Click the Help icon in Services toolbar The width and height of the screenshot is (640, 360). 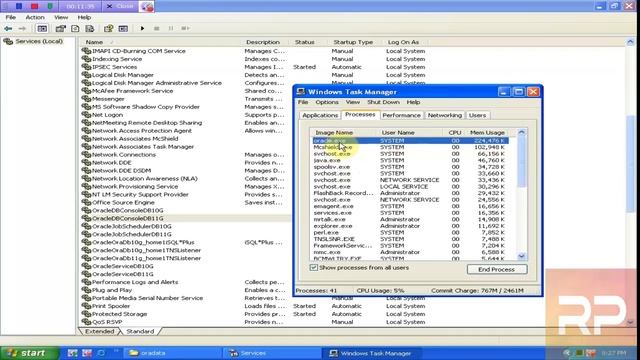[x=109, y=29]
